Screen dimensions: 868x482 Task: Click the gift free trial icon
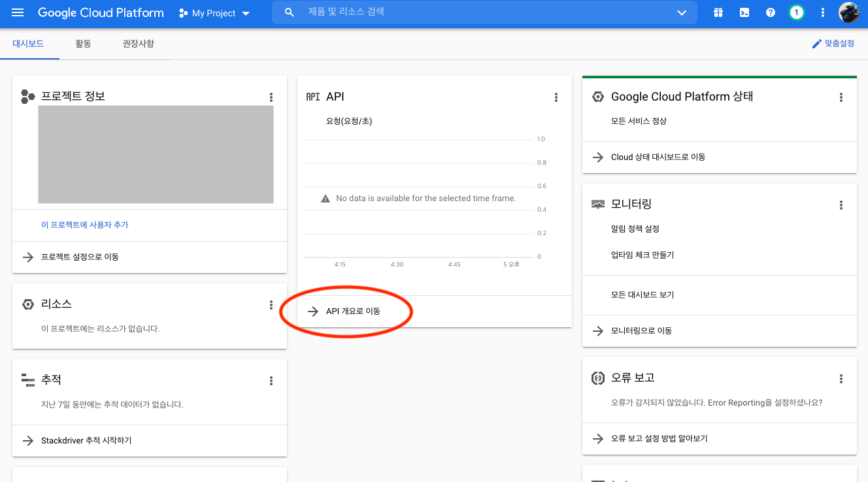click(718, 12)
